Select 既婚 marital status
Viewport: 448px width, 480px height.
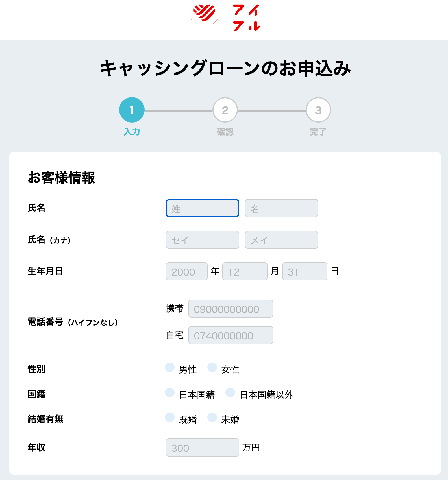pyautogui.click(x=170, y=417)
